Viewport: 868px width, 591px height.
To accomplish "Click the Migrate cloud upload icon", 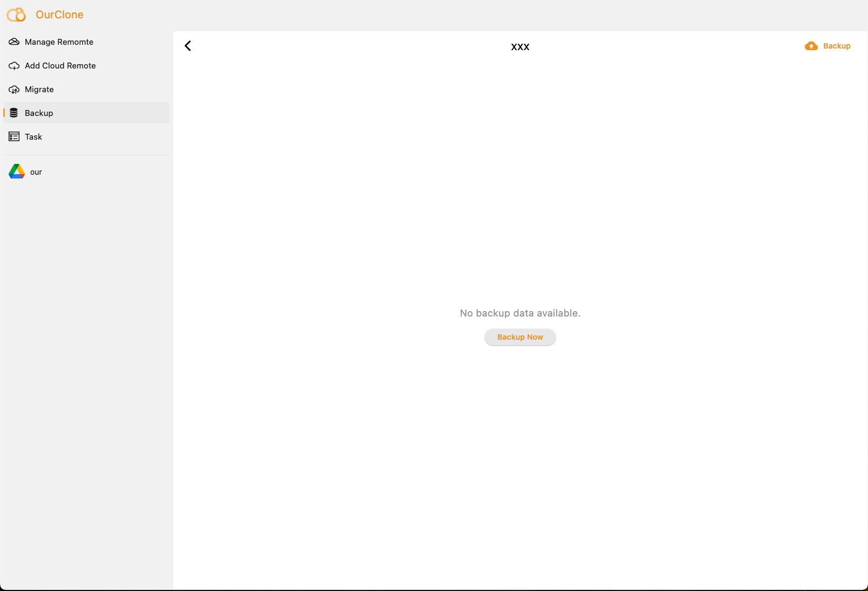I will (x=14, y=90).
